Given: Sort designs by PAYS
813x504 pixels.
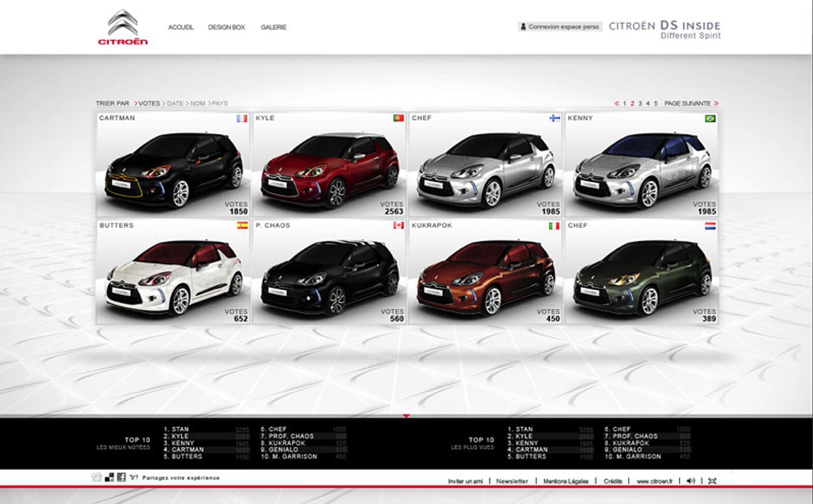Looking at the screenshot, I should point(220,103).
